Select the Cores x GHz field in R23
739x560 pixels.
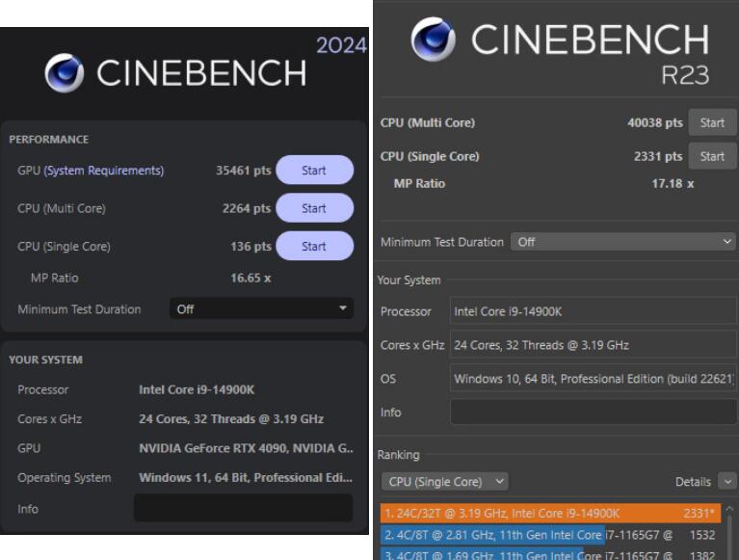pos(593,345)
